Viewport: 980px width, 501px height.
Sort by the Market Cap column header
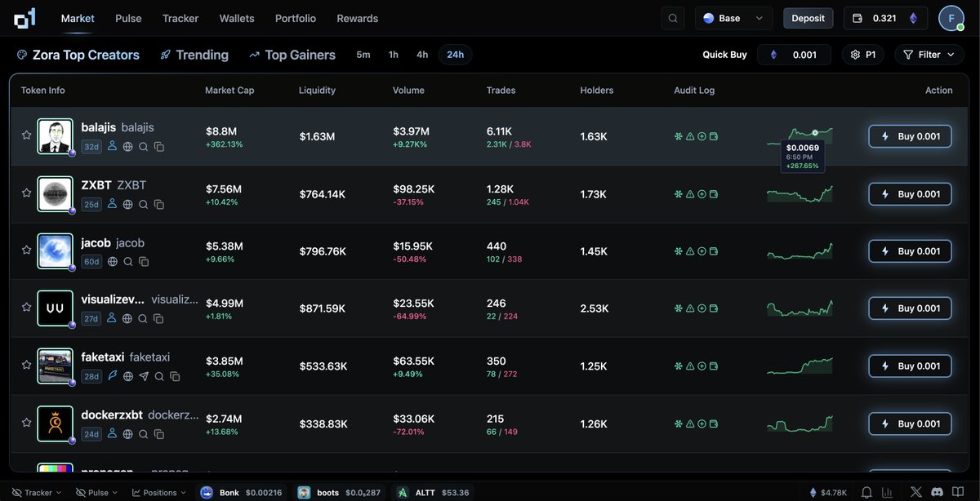229,90
